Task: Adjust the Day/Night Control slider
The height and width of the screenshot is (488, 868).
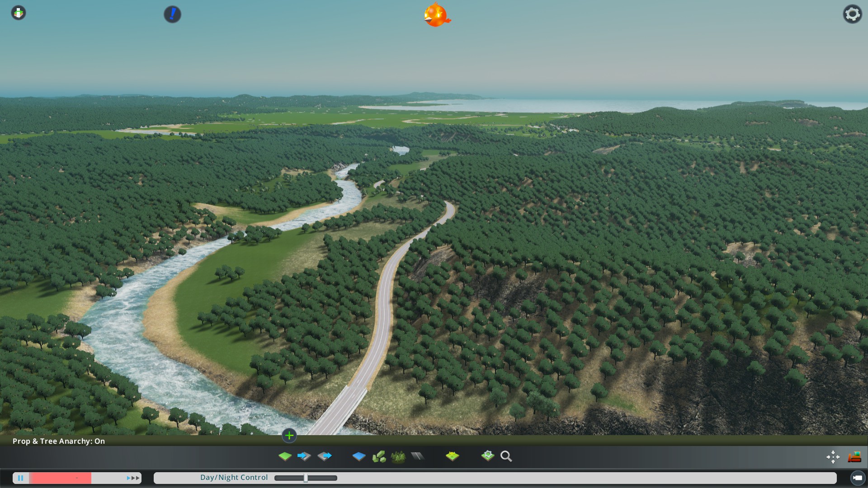Action: [x=306, y=478]
